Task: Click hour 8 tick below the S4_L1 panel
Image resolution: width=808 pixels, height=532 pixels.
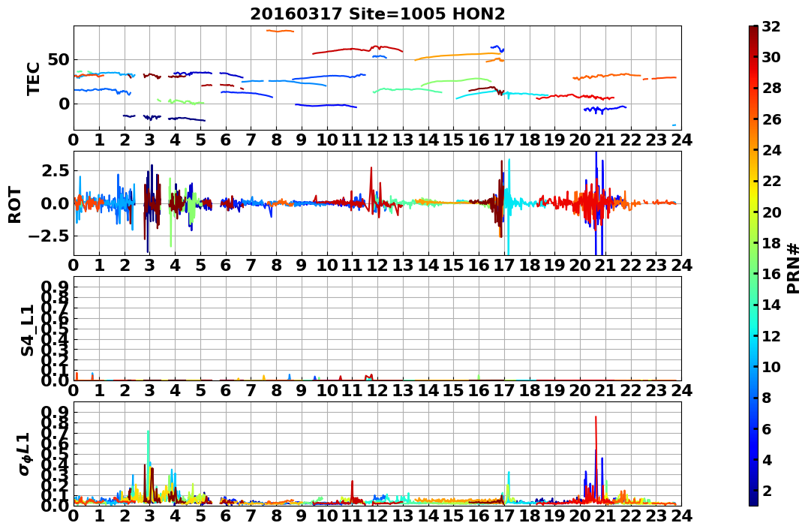Action: (276, 390)
